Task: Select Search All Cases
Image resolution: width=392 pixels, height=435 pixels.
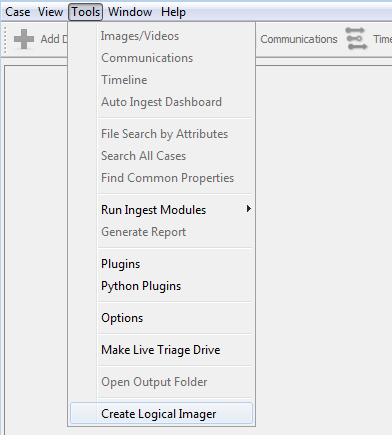Action: coord(162,156)
